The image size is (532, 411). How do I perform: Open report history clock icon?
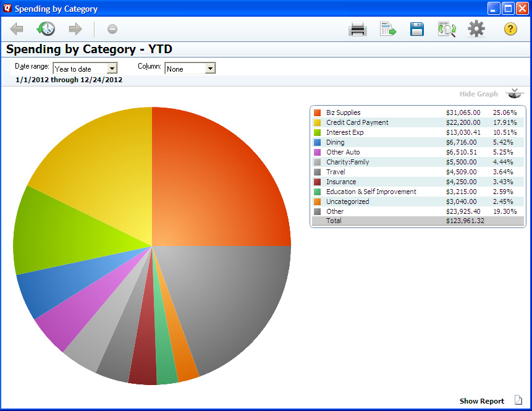46,29
